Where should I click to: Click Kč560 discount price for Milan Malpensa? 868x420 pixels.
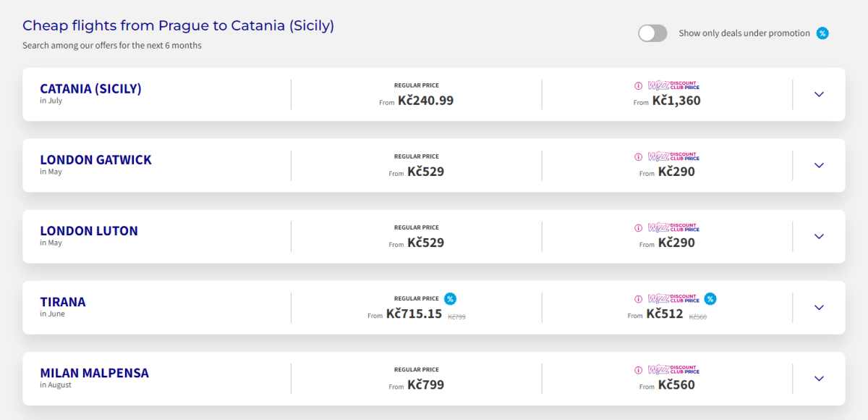point(676,385)
